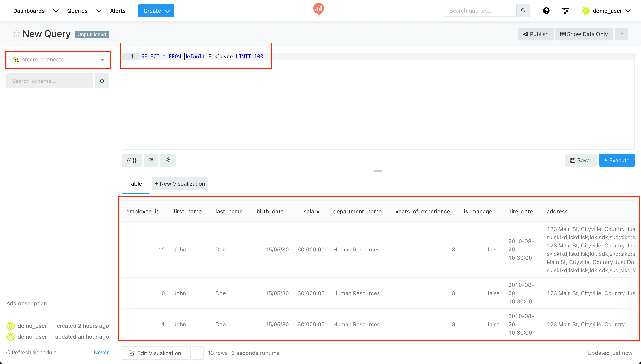Screen dimensions: 641x364
Task: Open the iomete-connector data source dropdown
Action: coord(58,60)
